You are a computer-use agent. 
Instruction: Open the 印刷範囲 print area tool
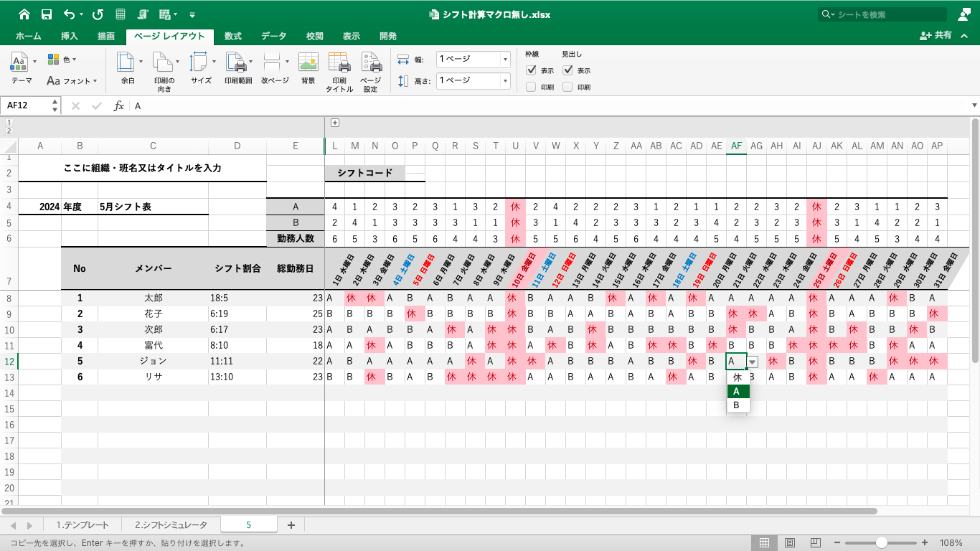pos(237,70)
